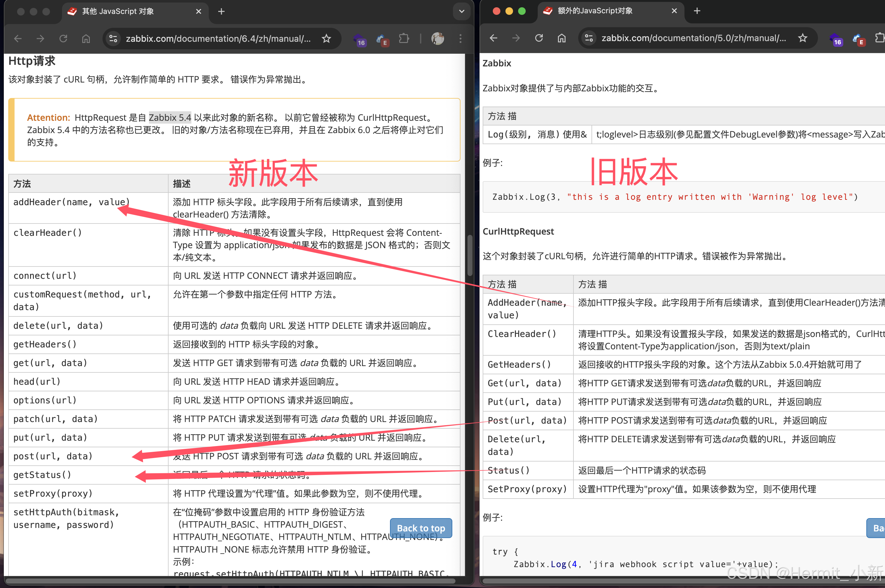This screenshot has height=588, width=885.
Task: Select the 其他 JavaScript 对象 tab
Action: tap(118, 12)
